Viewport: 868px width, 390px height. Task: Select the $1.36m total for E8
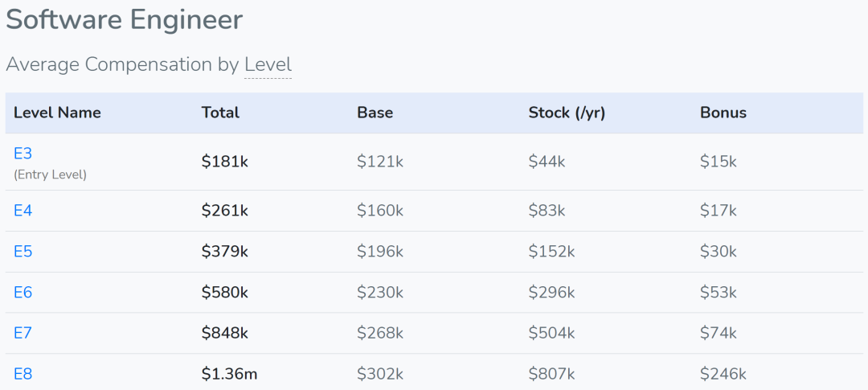click(x=229, y=374)
